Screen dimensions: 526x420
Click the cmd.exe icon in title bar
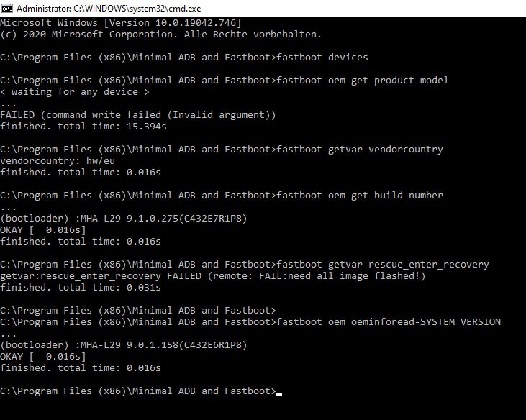(7, 9)
